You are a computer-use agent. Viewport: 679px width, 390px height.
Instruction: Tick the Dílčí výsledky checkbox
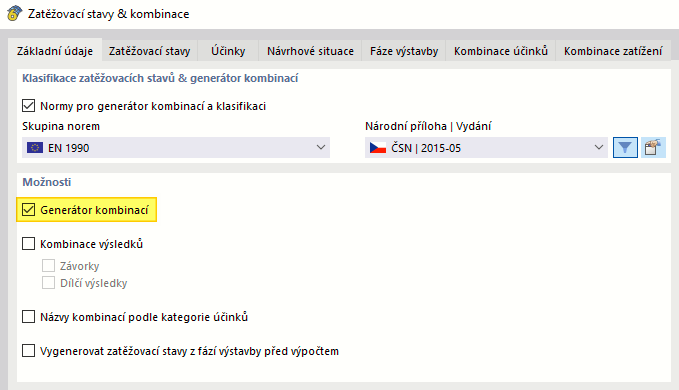pyautogui.click(x=48, y=283)
